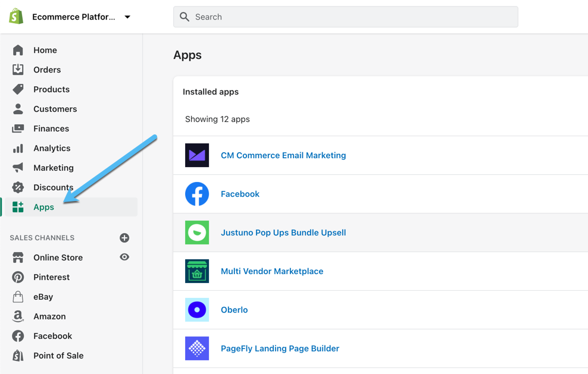Viewport: 588px width, 374px height.
Task: Open Products in the sidebar
Action: (51, 89)
